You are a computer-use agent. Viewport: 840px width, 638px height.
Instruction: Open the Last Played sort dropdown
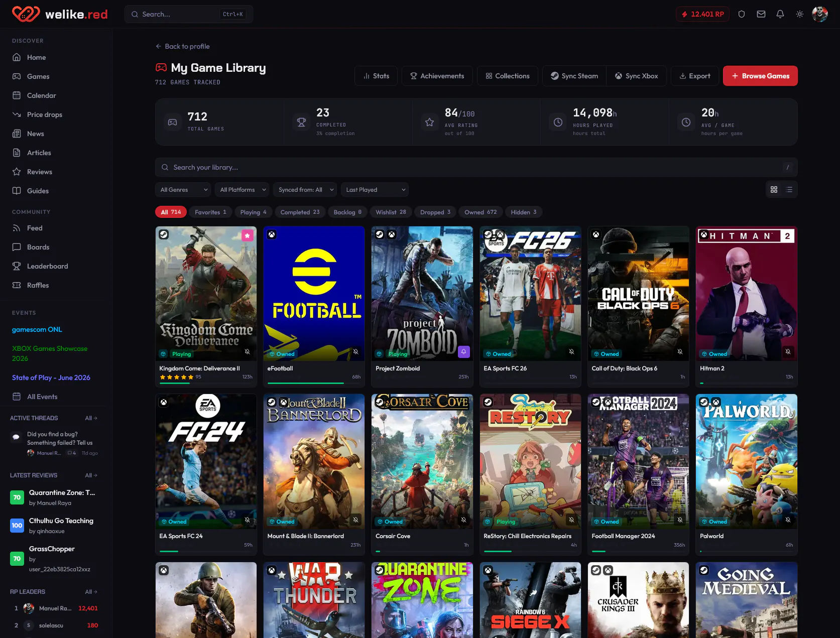[375, 190]
